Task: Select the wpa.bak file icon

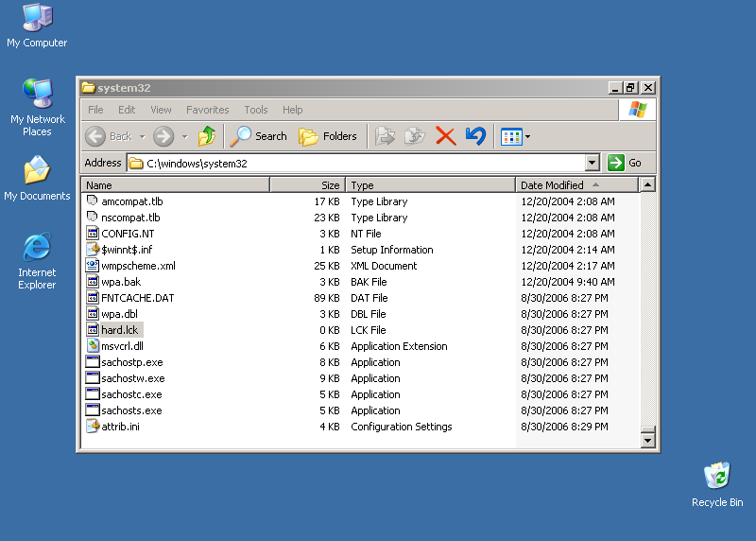Action: (x=92, y=281)
